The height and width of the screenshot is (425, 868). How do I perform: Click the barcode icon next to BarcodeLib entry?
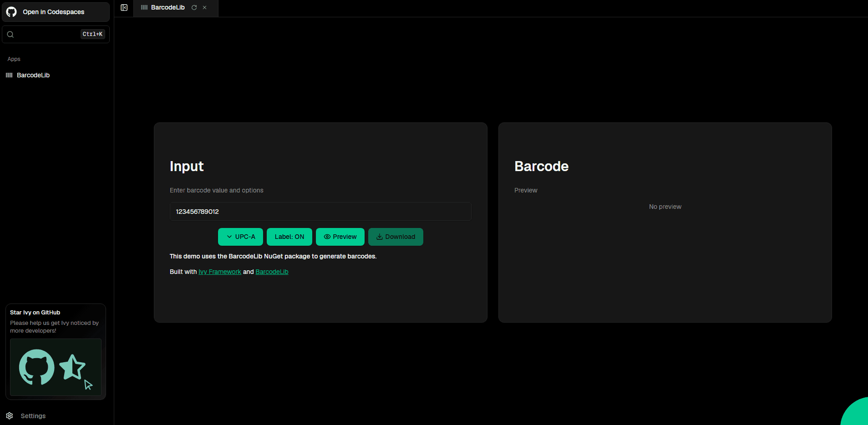point(9,75)
